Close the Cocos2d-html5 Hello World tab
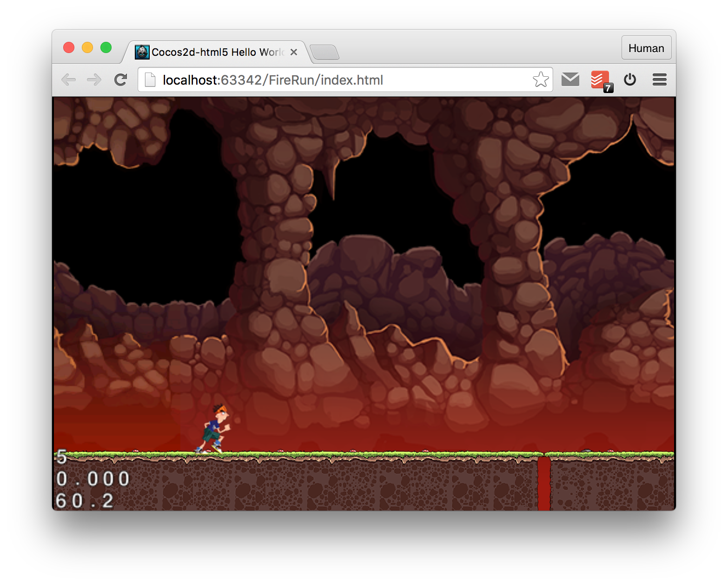728x585 pixels. pyautogui.click(x=294, y=52)
